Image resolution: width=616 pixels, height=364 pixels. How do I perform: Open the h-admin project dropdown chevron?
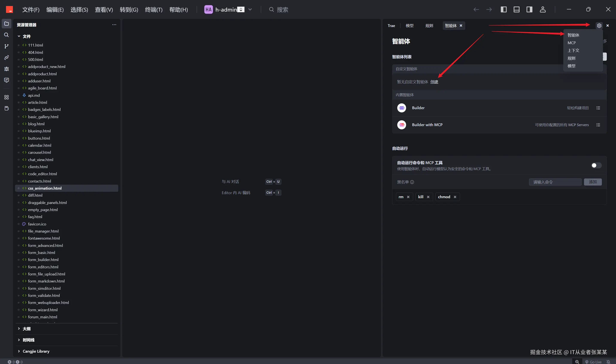tap(250, 10)
